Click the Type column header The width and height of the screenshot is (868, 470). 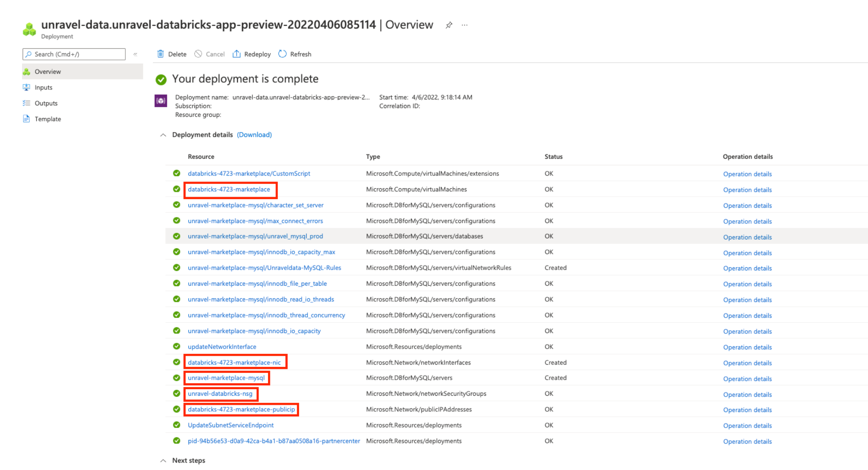(373, 157)
